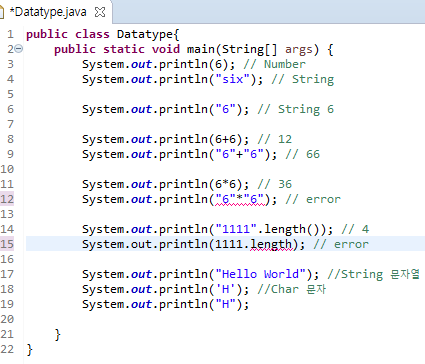Click the // 66 comment
The height and width of the screenshot is (364, 425).
click(x=302, y=154)
